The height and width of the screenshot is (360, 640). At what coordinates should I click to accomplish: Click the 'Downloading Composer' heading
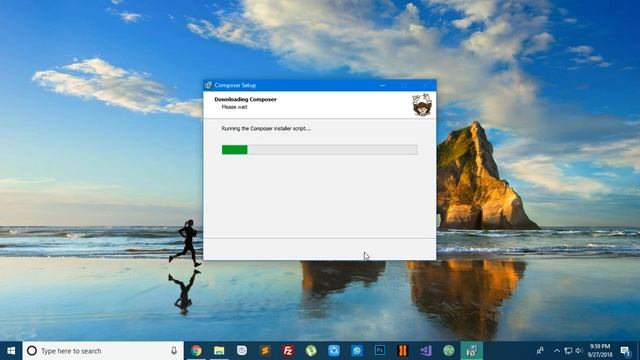pyautogui.click(x=245, y=99)
